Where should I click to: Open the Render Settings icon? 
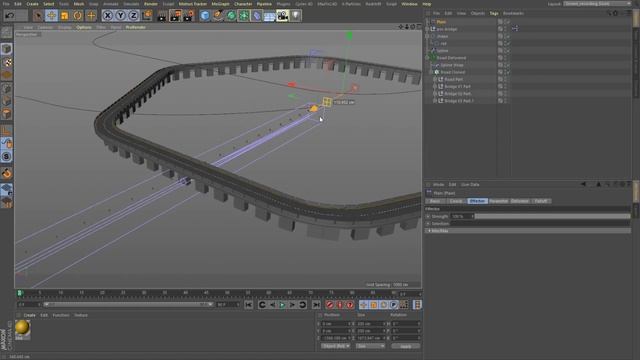point(189,16)
